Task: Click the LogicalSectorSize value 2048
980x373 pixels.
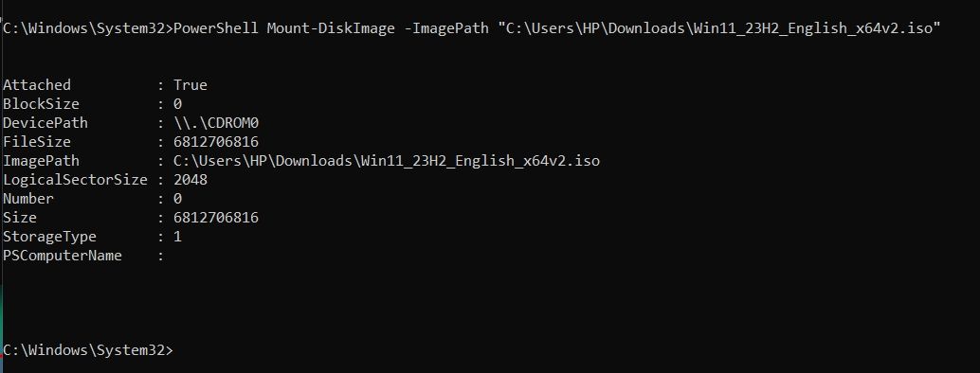Action: point(191,180)
